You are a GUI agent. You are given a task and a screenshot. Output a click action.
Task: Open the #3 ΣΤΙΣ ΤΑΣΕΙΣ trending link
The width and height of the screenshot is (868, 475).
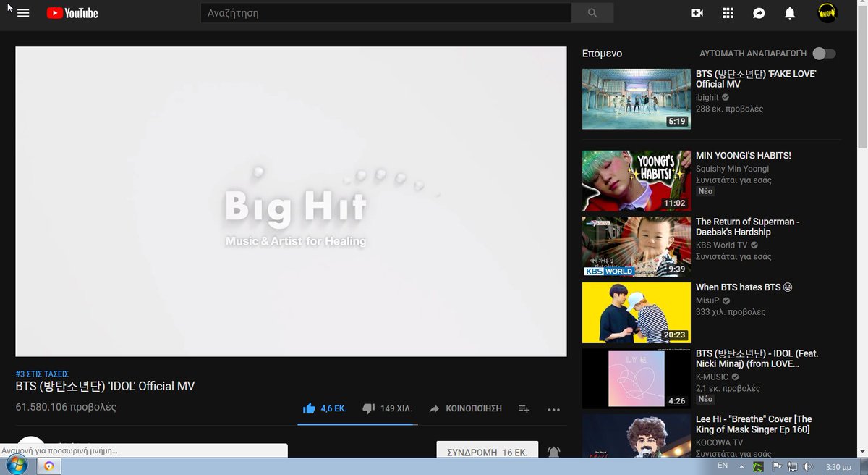[x=42, y=374]
